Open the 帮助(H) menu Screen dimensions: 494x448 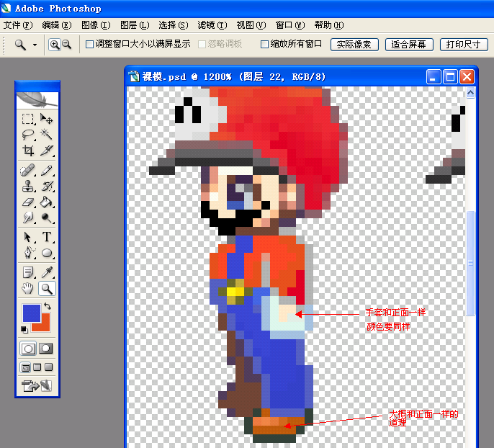[329, 25]
